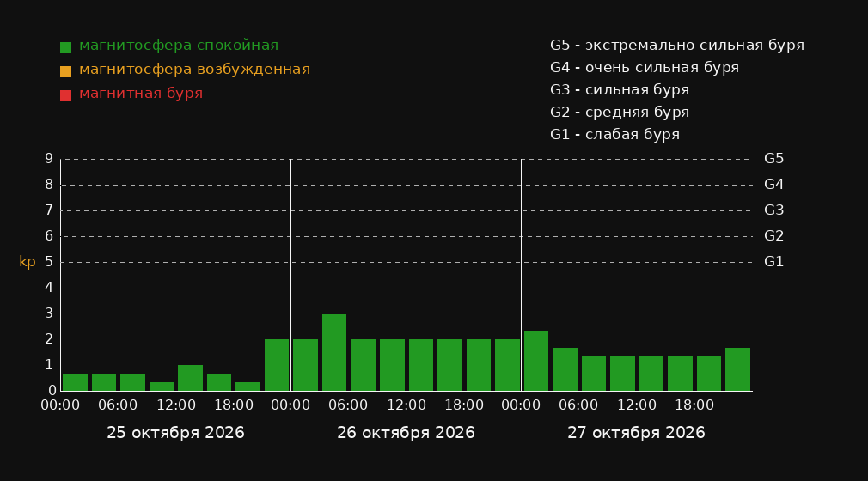Viewport: 868px width, 481px height.
Task: Click the tallest bar with Kp 3 on 26 October
Action: (x=334, y=352)
